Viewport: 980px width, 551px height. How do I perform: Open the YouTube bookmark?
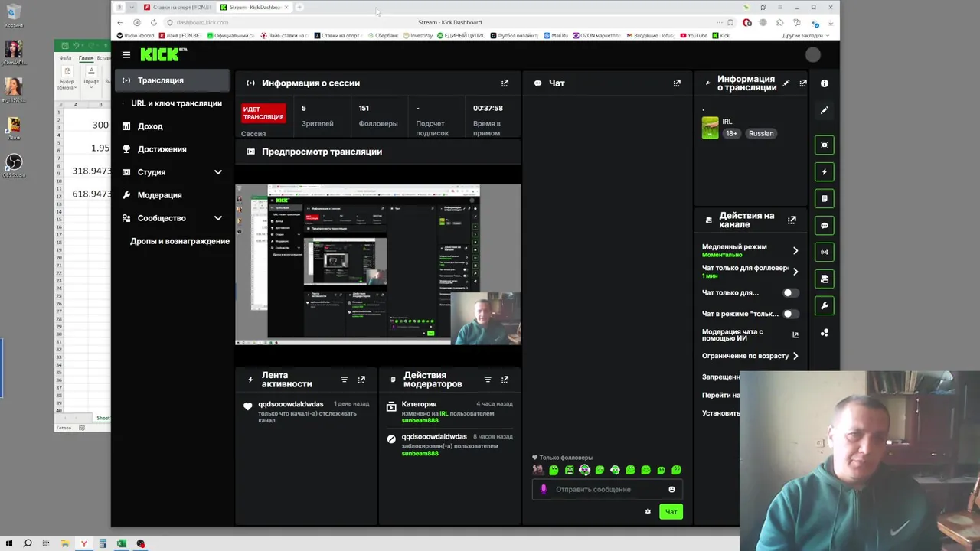(693, 35)
